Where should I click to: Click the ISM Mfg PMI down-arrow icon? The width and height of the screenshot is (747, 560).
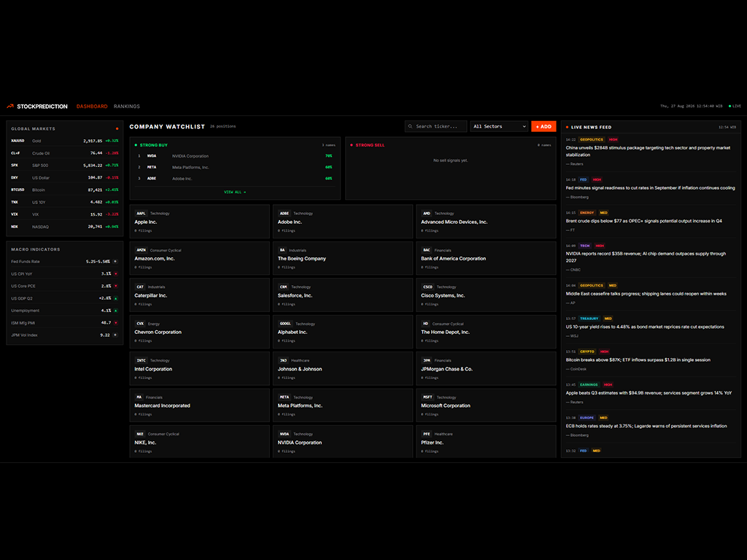click(115, 323)
